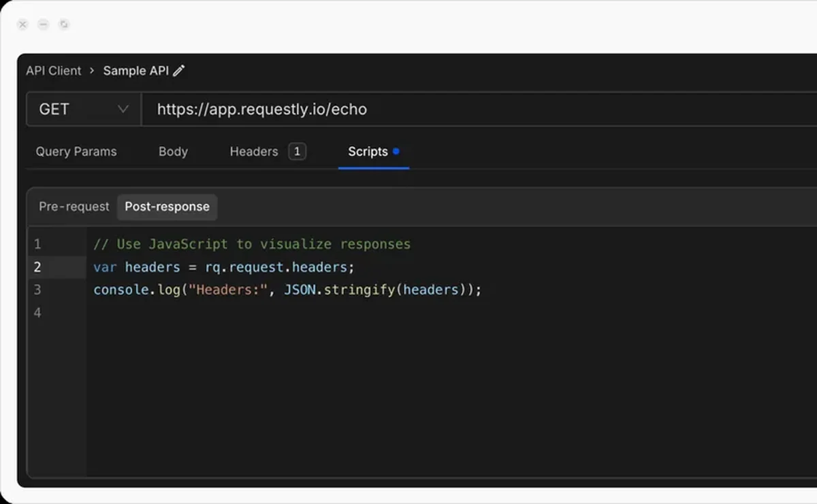Click the window maximize button
Screen dimensions: 817x504
64,24
